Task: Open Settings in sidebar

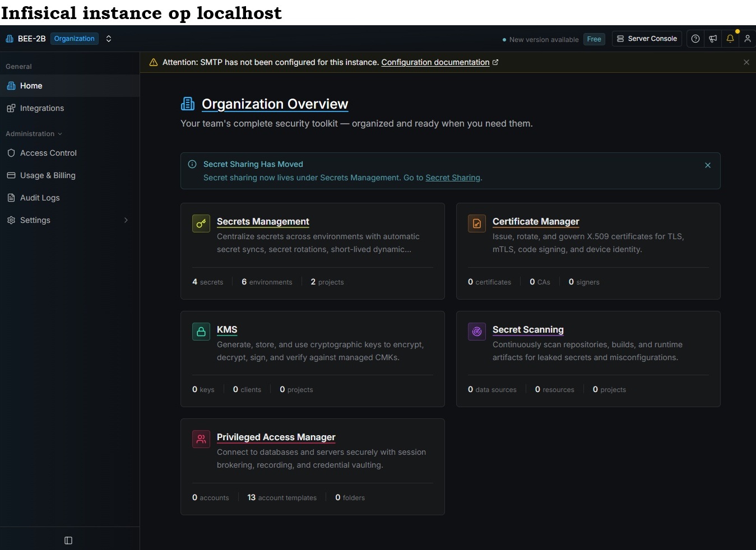Action: click(69, 220)
